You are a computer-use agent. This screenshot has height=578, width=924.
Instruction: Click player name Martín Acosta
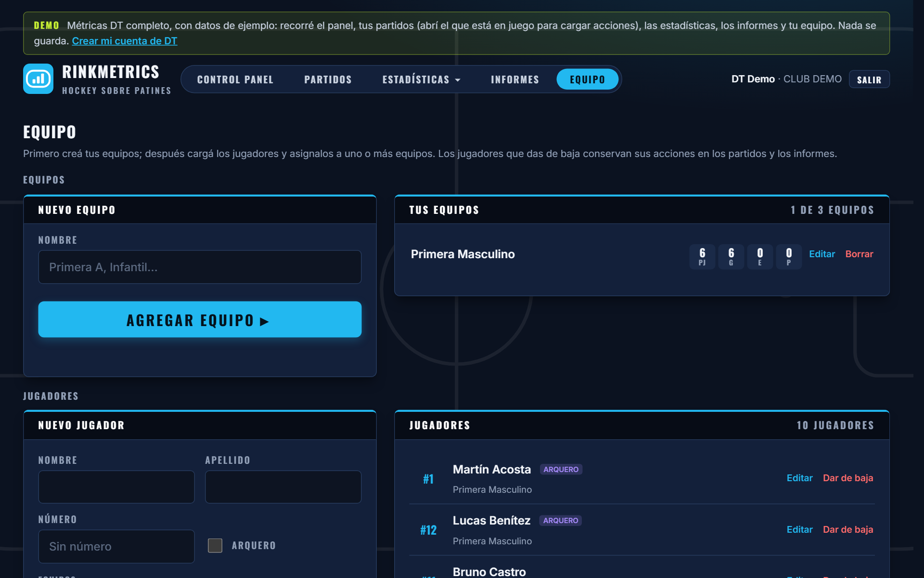pos(491,470)
